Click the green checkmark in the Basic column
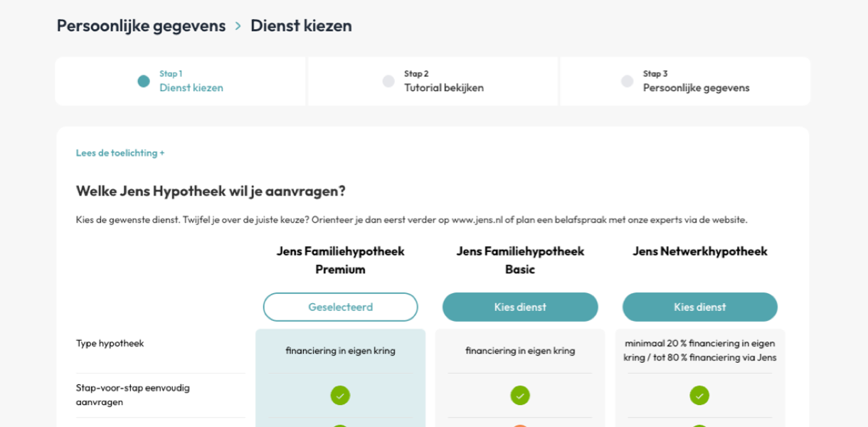The height and width of the screenshot is (427, 868). tap(519, 394)
